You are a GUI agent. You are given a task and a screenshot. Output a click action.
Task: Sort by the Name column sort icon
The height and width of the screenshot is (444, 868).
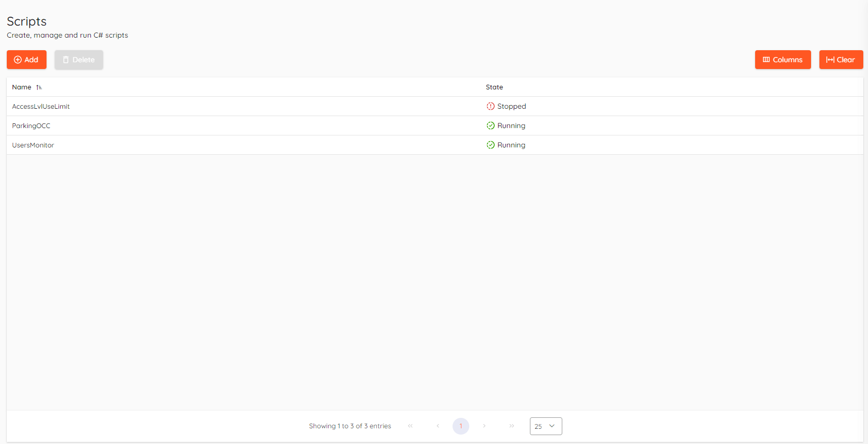(x=39, y=87)
